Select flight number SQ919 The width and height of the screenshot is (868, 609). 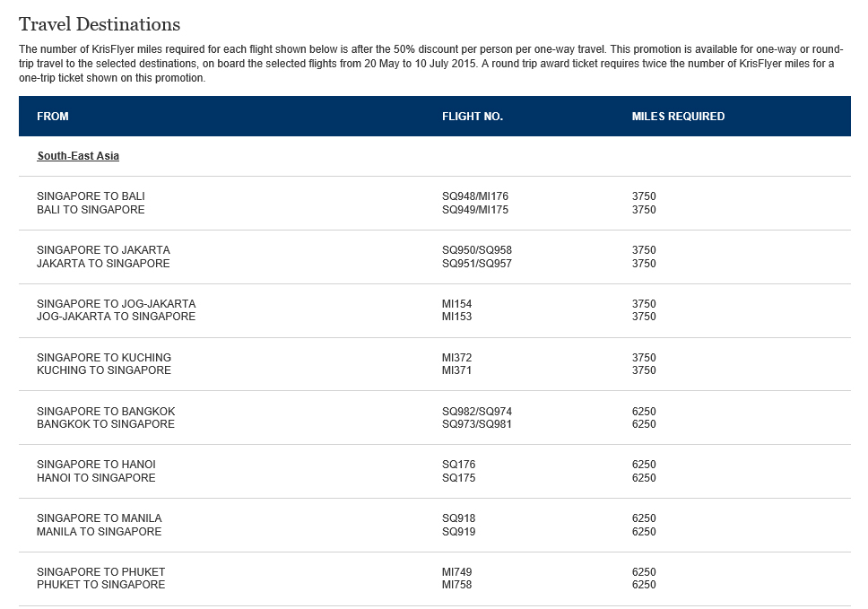[459, 532]
